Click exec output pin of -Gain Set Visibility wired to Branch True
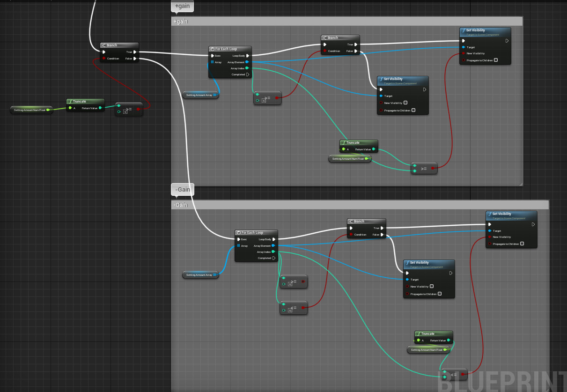Viewport: 567px width, 392px height. pos(533,224)
